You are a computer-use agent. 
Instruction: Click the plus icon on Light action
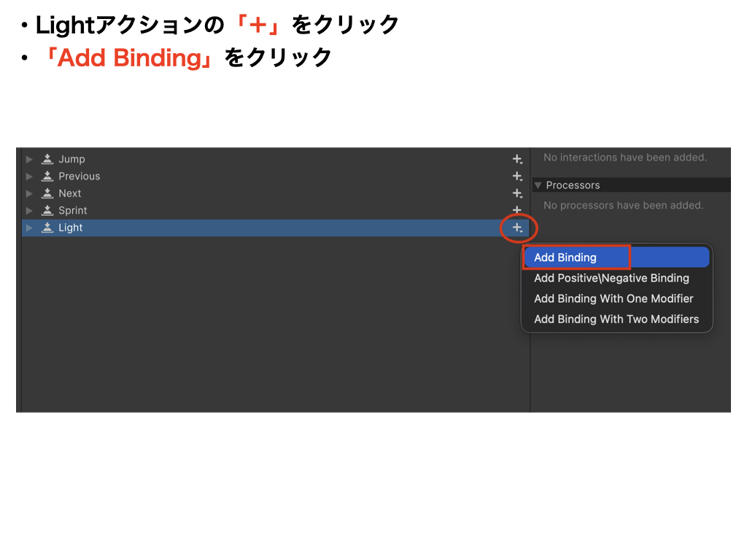517,228
